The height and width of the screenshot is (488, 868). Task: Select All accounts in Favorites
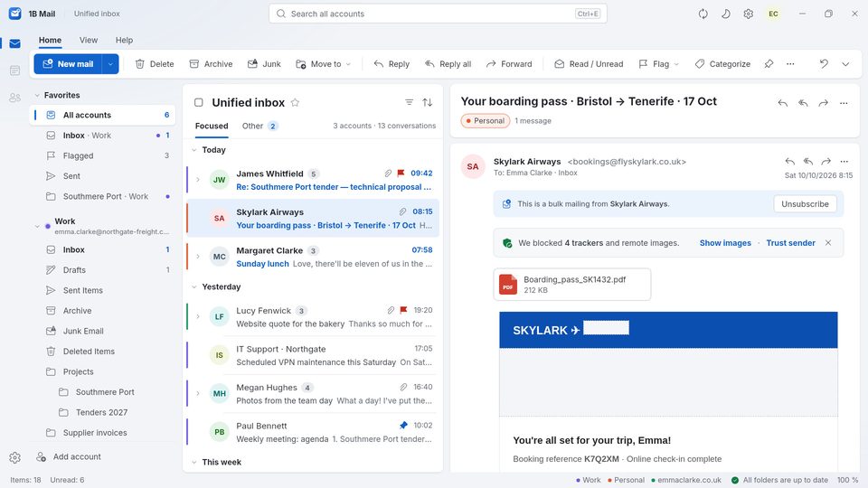[103, 115]
